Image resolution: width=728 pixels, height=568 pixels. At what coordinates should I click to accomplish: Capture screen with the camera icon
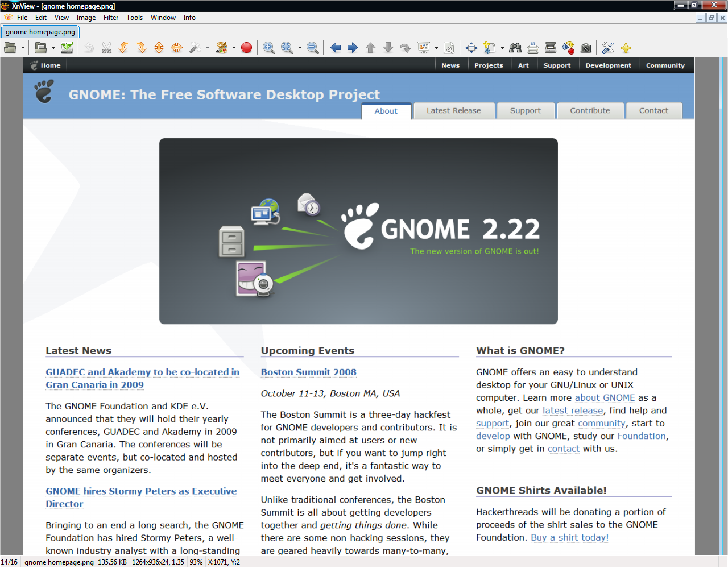[586, 48]
